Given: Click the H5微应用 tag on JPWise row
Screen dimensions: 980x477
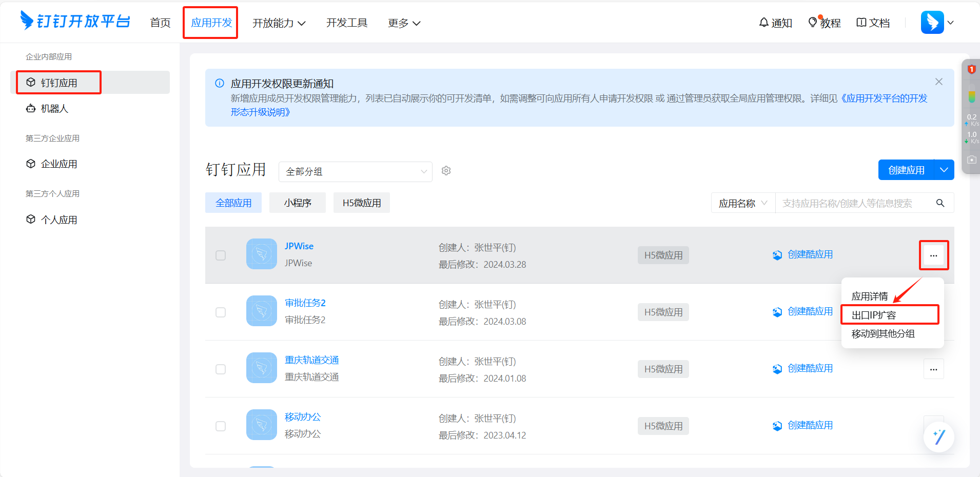Looking at the screenshot, I should (x=663, y=255).
